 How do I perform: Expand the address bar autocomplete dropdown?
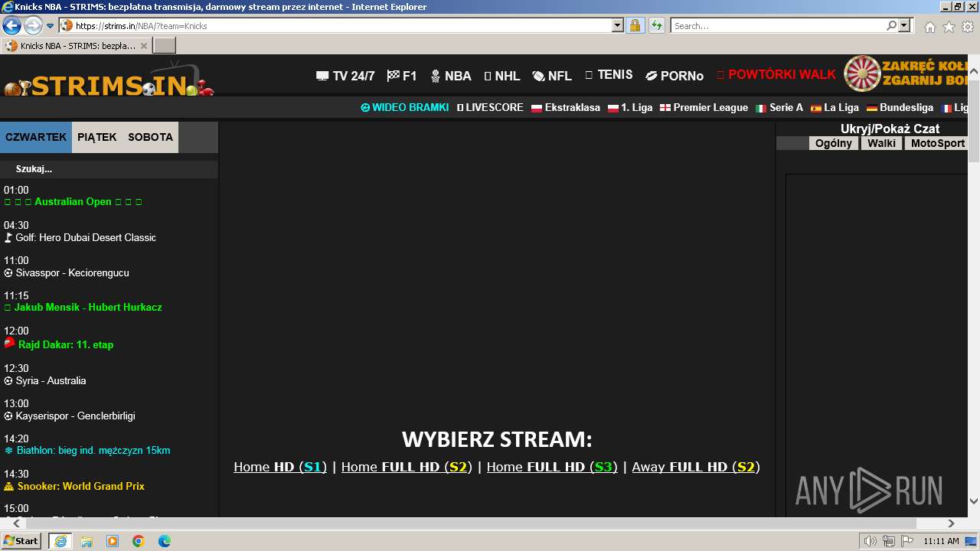pos(618,25)
